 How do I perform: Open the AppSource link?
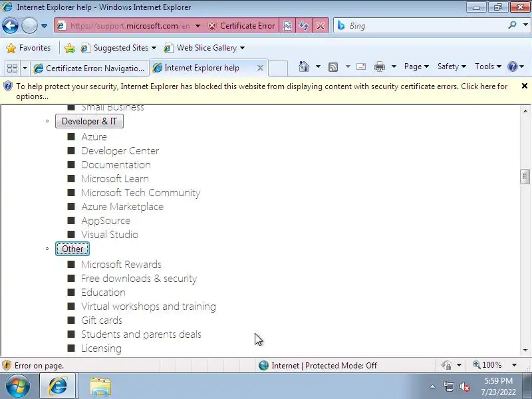106,221
